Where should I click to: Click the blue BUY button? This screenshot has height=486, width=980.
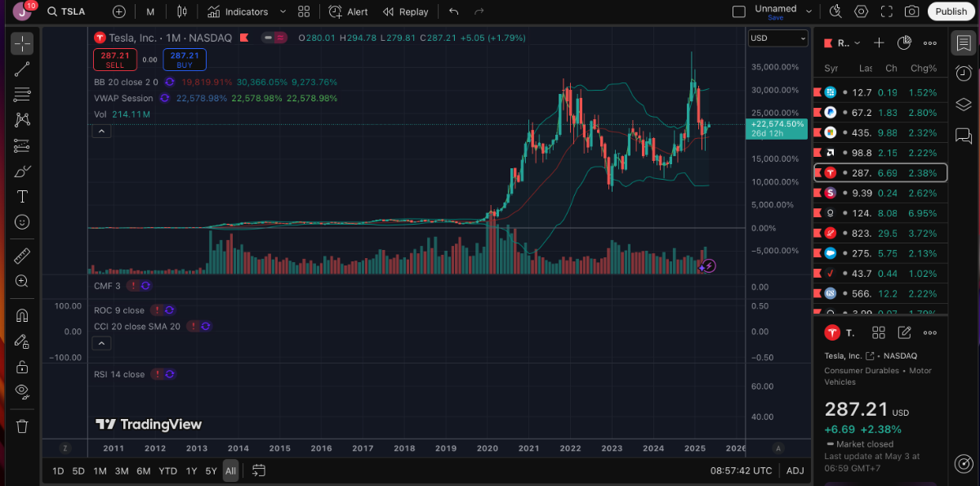pyautogui.click(x=185, y=60)
